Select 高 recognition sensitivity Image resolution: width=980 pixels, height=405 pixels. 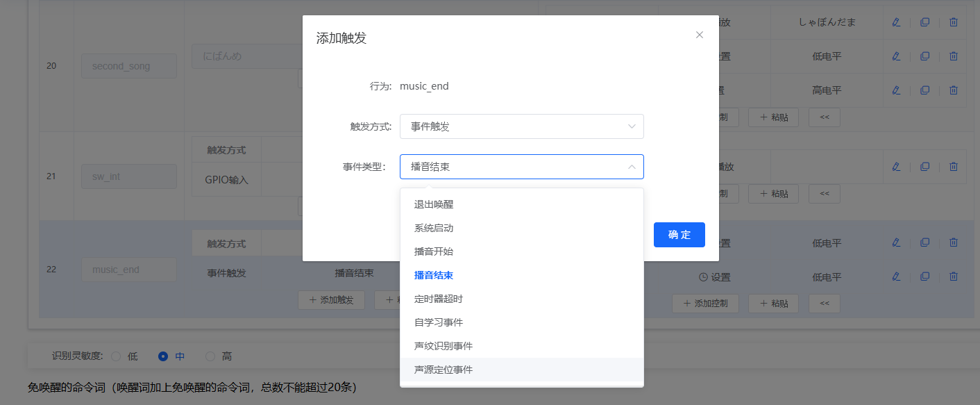[210, 356]
